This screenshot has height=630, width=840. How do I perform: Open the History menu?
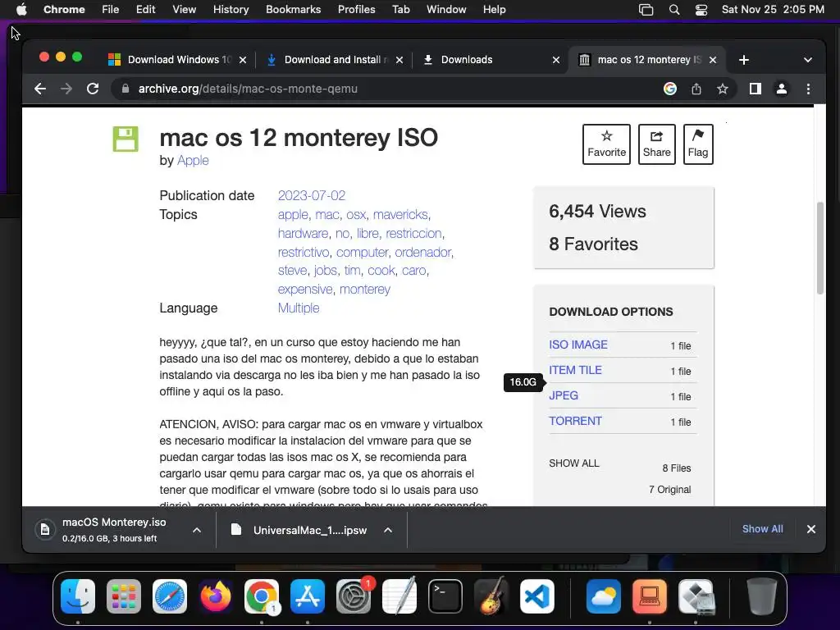pyautogui.click(x=231, y=9)
